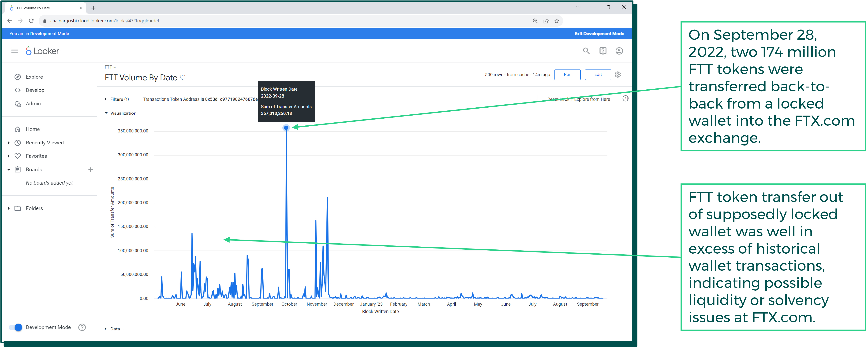The width and height of the screenshot is (868, 347).
Task: Click the 357,013,250.18 tooltip value
Action: click(276, 113)
